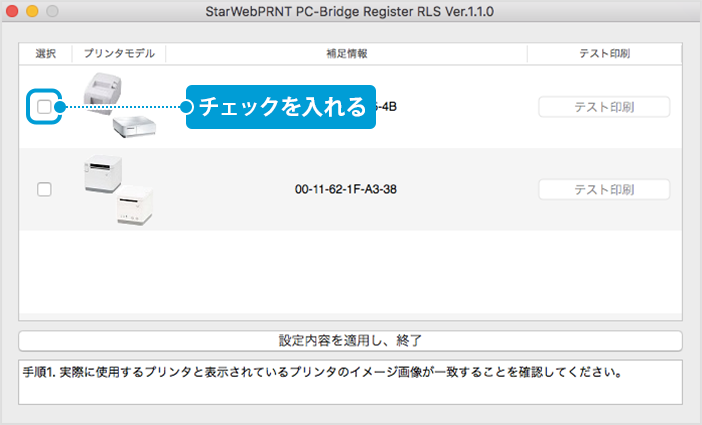Click the 補足情報 column header
Screen dimensions: 702x425
[x=347, y=54]
